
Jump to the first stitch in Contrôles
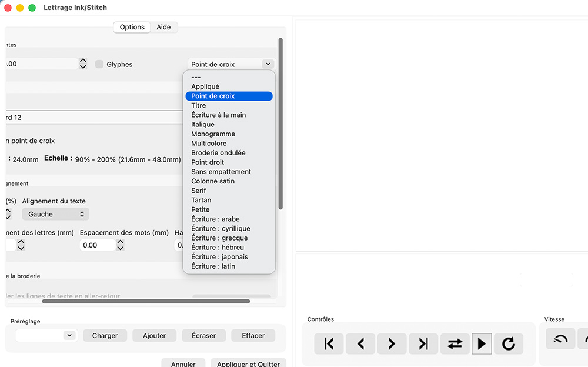329,343
